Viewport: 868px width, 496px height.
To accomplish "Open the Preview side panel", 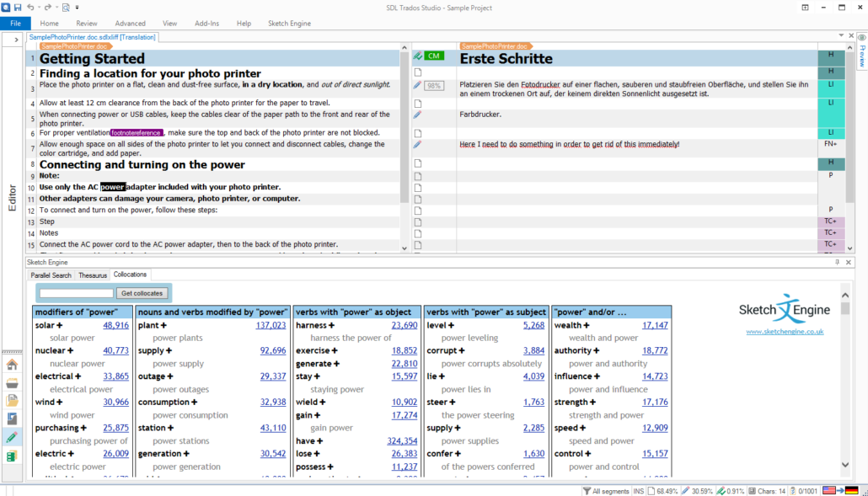I will pyautogui.click(x=861, y=52).
